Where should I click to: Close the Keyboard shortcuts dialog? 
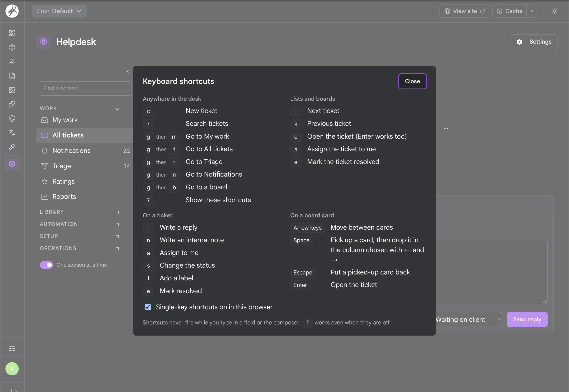[x=412, y=81]
